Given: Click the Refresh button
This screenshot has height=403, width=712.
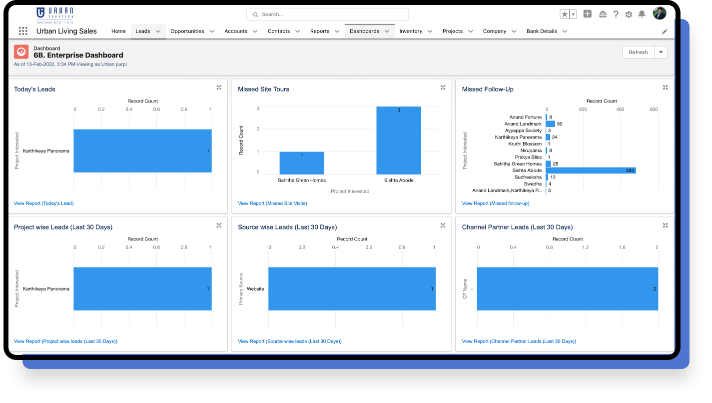Looking at the screenshot, I should (638, 52).
